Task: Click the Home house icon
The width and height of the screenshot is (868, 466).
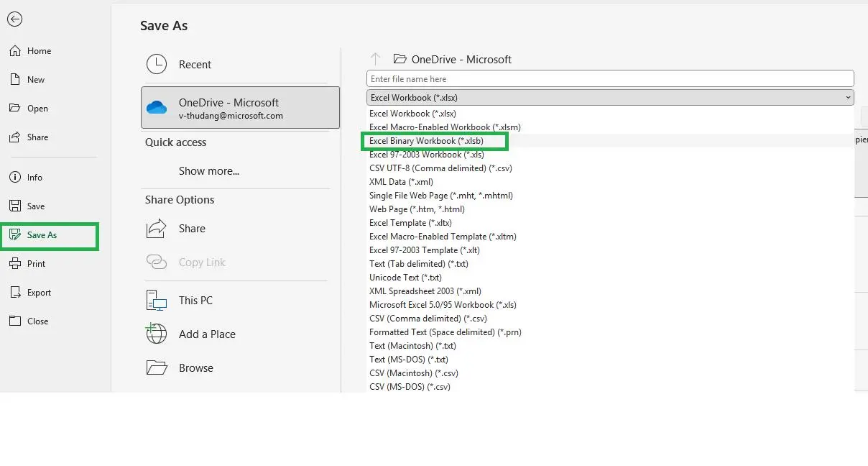Action: tap(14, 51)
